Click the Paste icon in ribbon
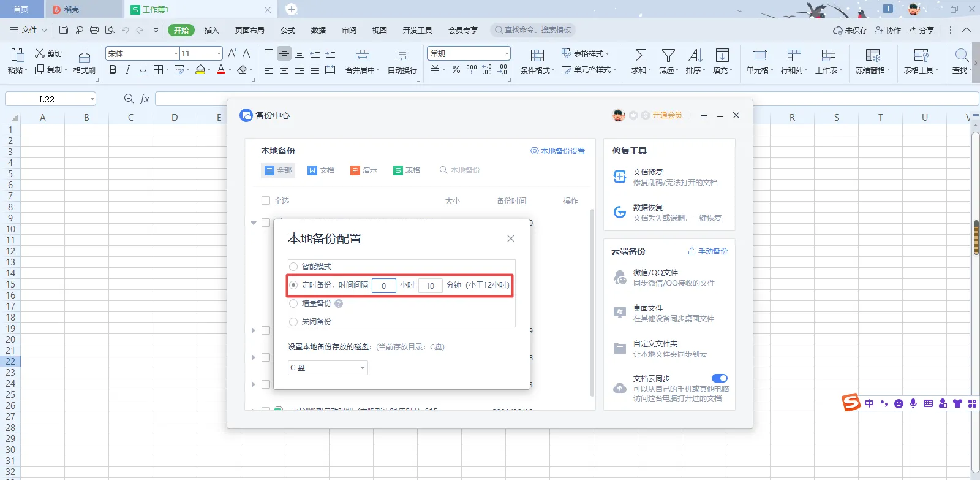This screenshot has height=480, width=980. pos(17,55)
